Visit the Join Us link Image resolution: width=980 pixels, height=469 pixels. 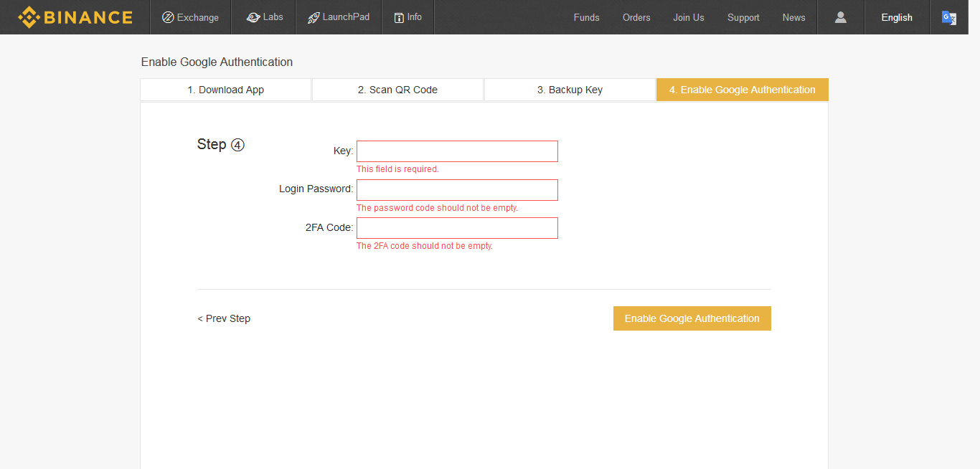point(688,17)
